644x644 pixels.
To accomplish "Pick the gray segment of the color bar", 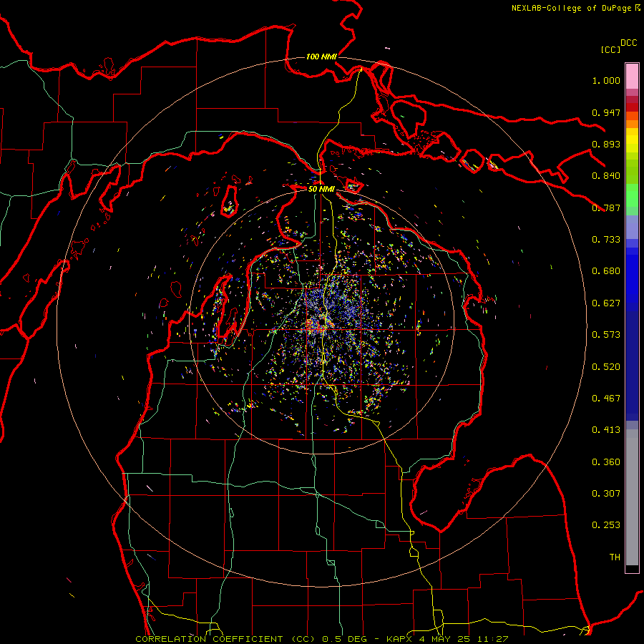I will [x=632, y=497].
